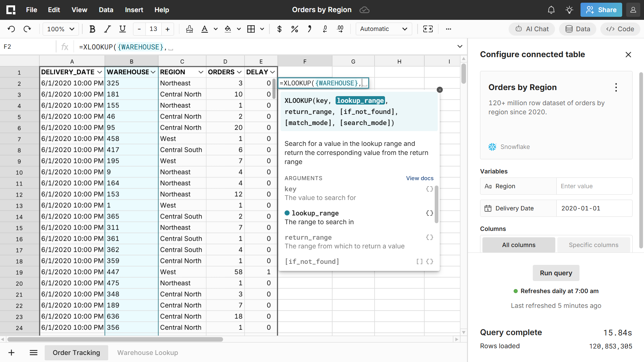The height and width of the screenshot is (362, 644).
Task: Click the text color A icon
Action: point(204,29)
